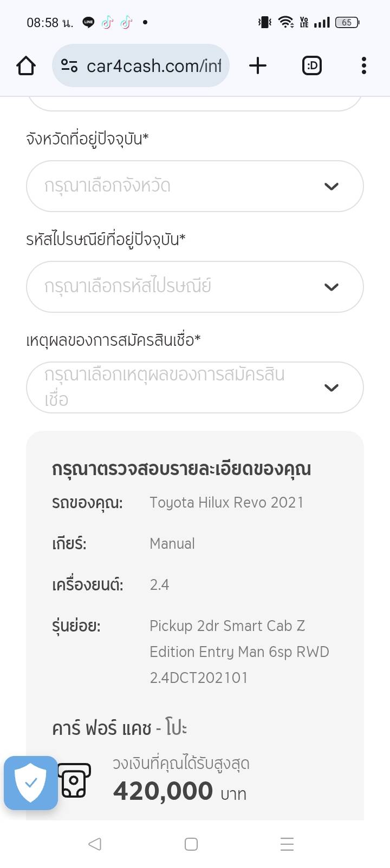Expand loan reason chevron arrow
Screen dimensions: 390x868
coord(331,387)
